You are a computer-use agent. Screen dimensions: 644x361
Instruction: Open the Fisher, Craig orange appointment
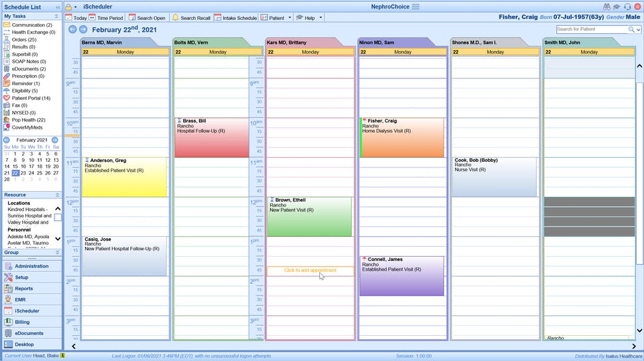(402, 137)
